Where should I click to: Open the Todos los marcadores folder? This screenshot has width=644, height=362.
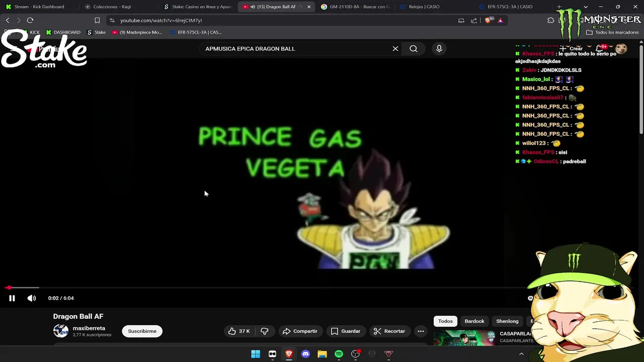pos(612,32)
